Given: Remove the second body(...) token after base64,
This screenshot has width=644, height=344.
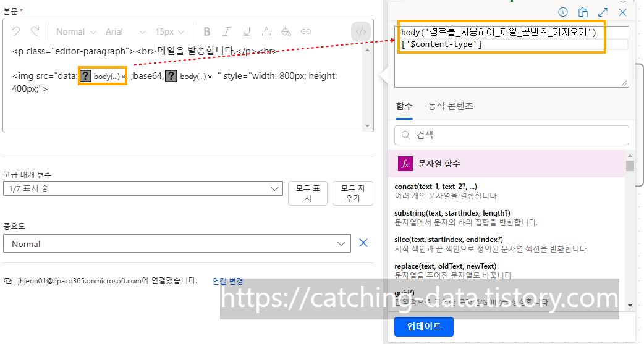Looking at the screenshot, I should click(x=210, y=77).
